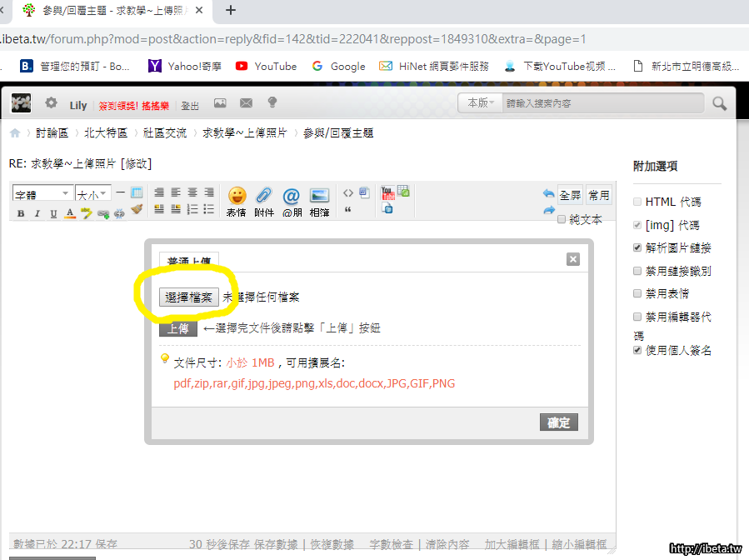The width and height of the screenshot is (749, 560).
Task: Click the 確定 confirm button
Action: pyautogui.click(x=558, y=422)
